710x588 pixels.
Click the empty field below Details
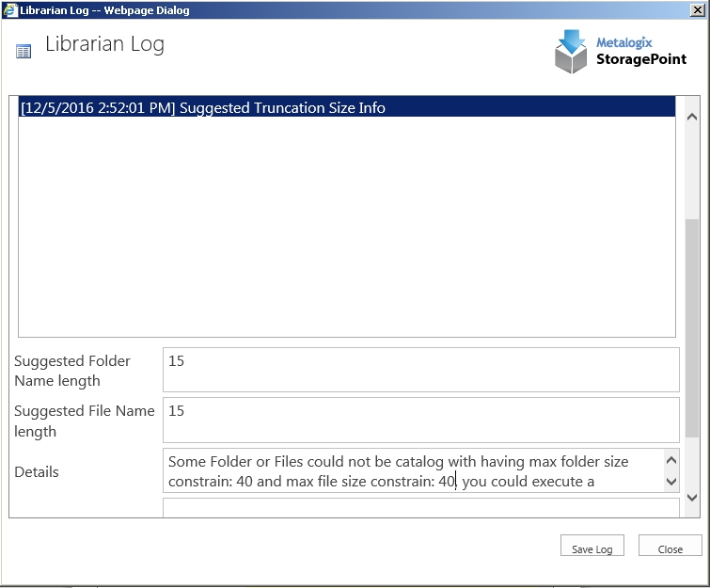tap(420, 507)
